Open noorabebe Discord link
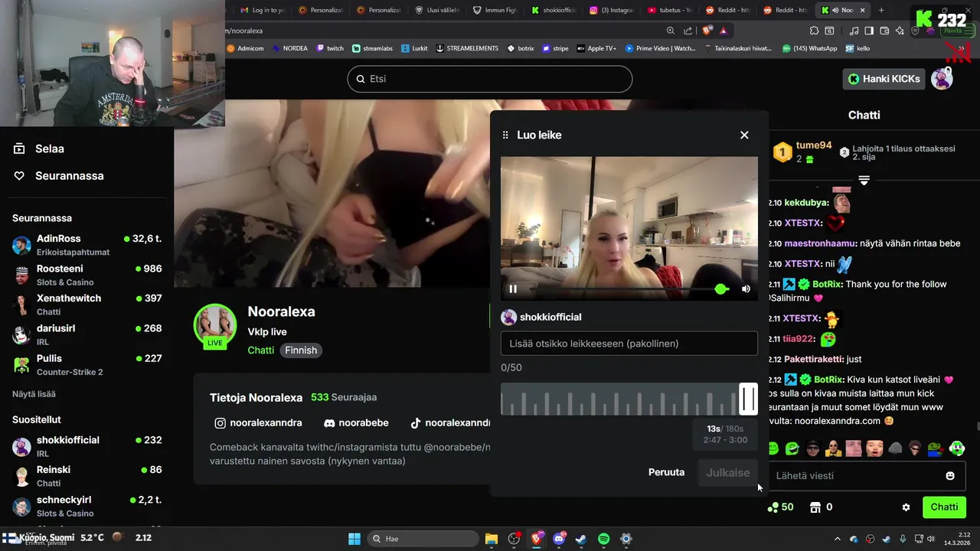This screenshot has width=980, height=551. coord(356,422)
